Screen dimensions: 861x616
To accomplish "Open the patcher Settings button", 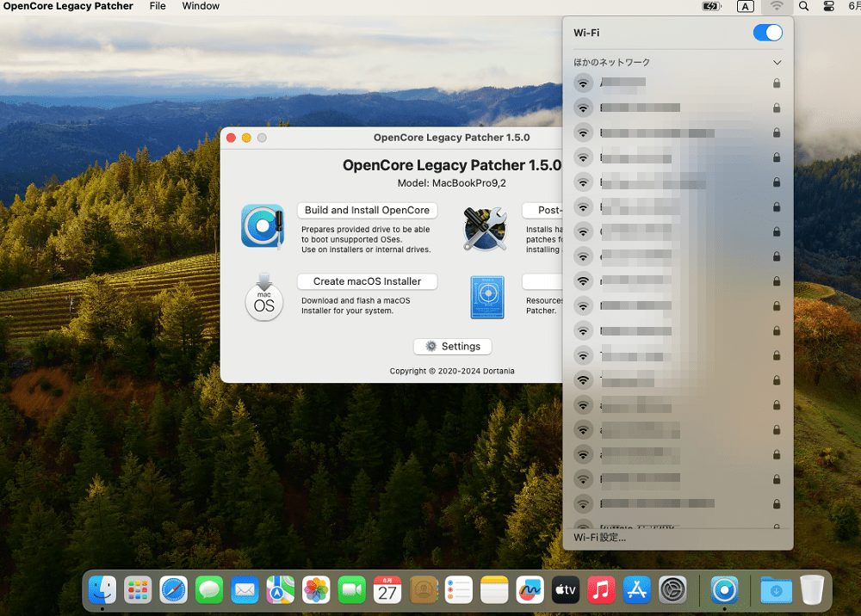I will pyautogui.click(x=453, y=347).
